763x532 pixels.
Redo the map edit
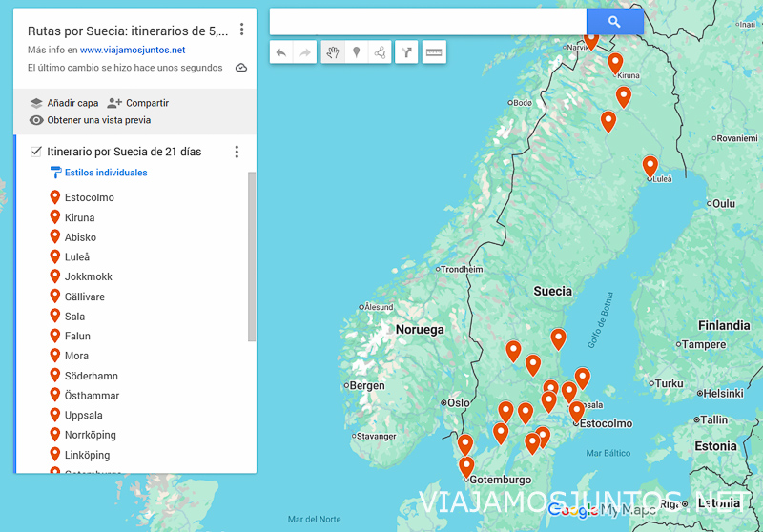[x=305, y=52]
